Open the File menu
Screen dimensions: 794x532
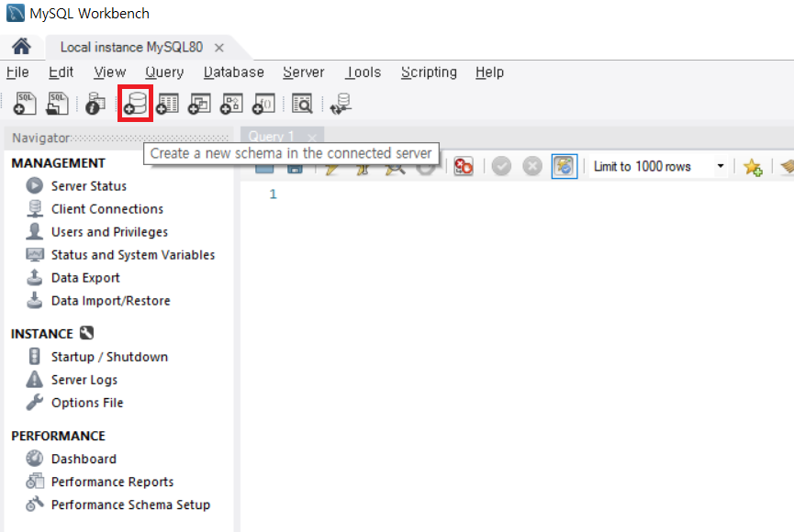coord(17,72)
